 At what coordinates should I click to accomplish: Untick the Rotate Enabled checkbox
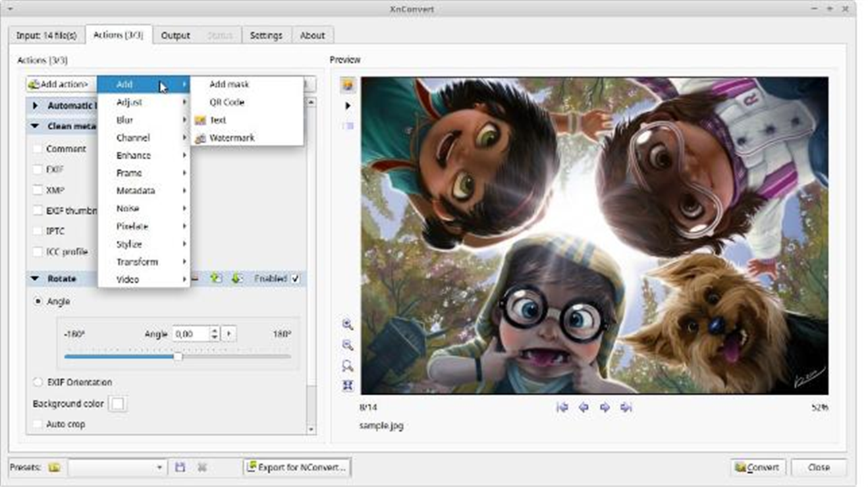[x=295, y=279]
